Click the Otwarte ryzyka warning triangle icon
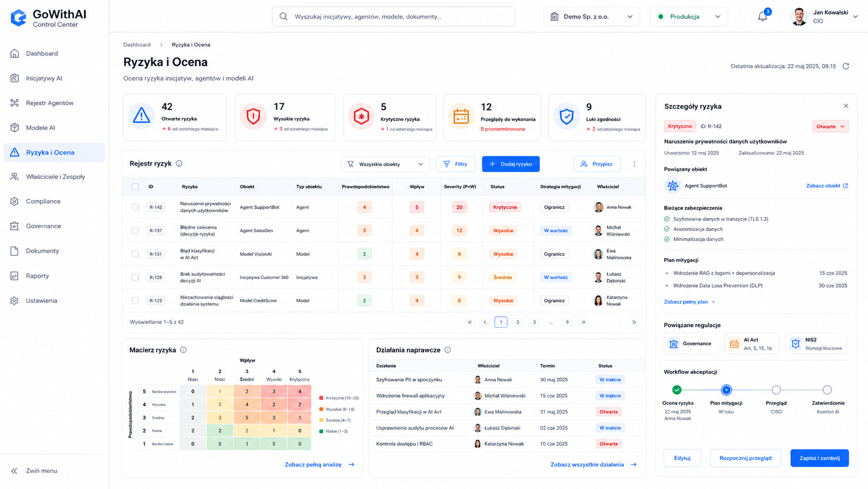The width and height of the screenshot is (868, 489). (x=141, y=116)
